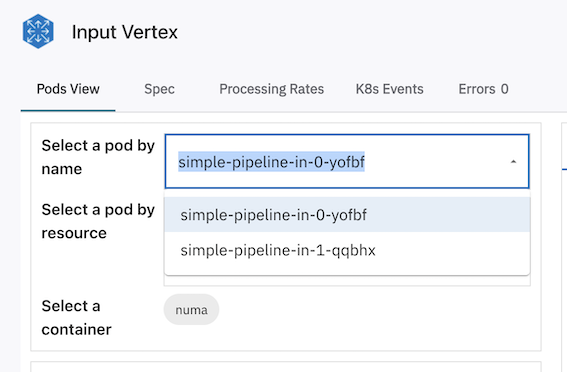Click inside the pod name combo box field

347,161
